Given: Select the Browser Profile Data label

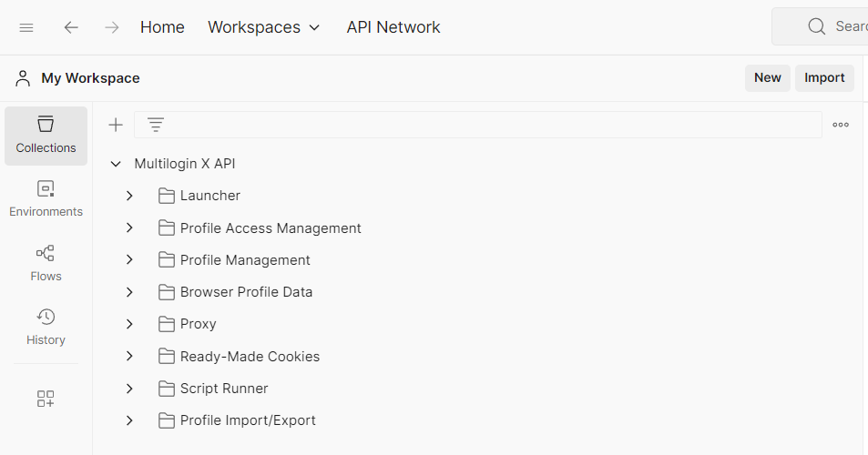Looking at the screenshot, I should [x=246, y=292].
